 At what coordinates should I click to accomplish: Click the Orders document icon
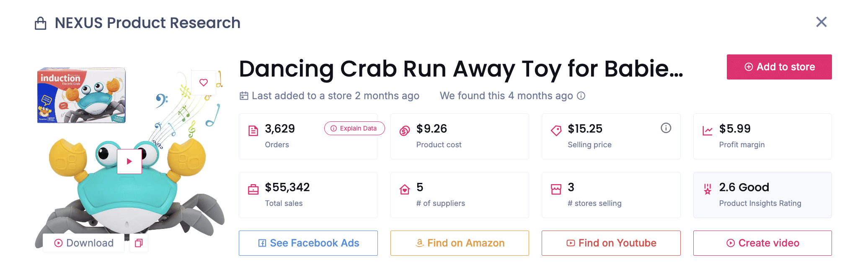[x=253, y=131]
